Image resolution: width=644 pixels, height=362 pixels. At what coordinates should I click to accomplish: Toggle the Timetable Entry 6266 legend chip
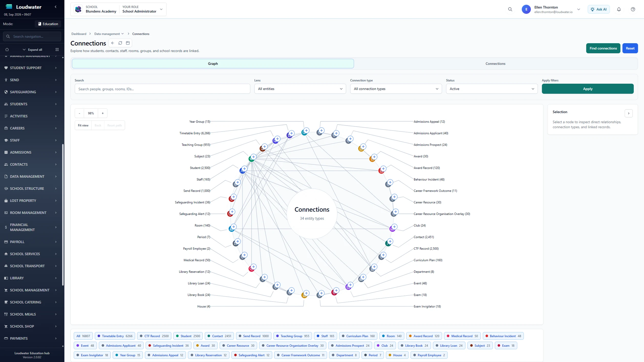(x=115, y=336)
